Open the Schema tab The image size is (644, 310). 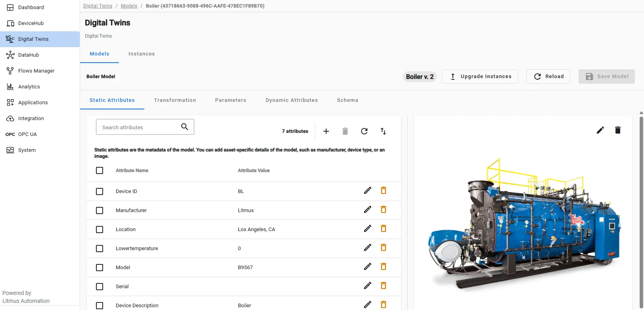(348, 100)
